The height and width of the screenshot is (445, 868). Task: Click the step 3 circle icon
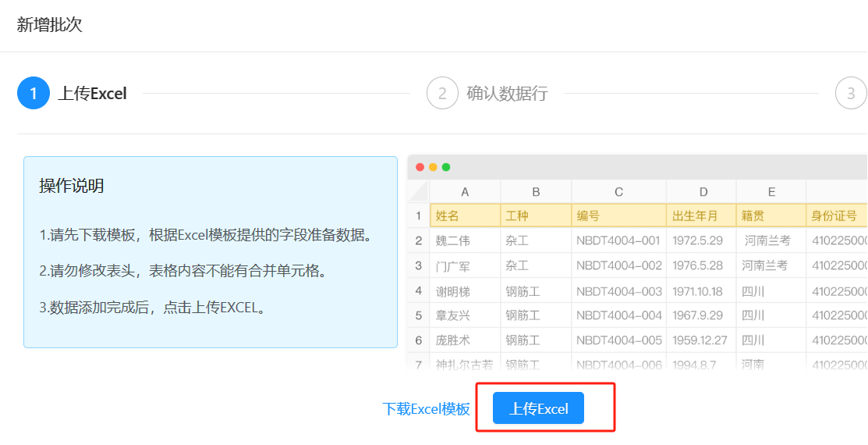coord(850,94)
